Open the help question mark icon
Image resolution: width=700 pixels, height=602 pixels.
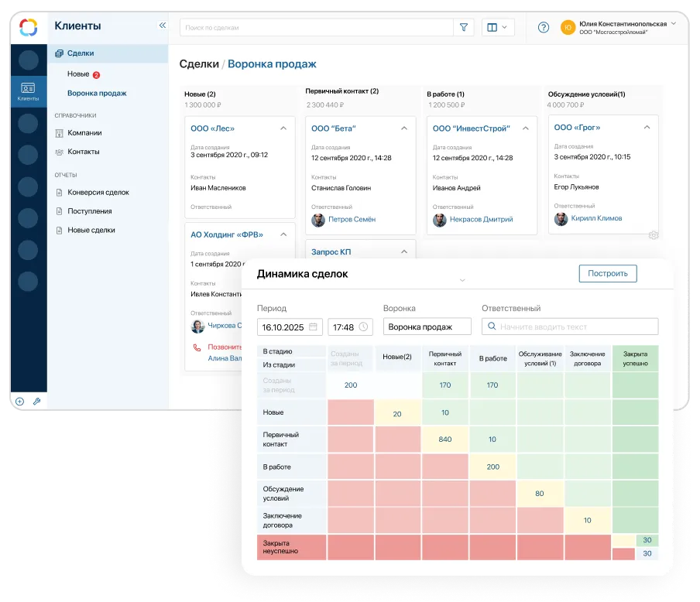[x=544, y=27]
